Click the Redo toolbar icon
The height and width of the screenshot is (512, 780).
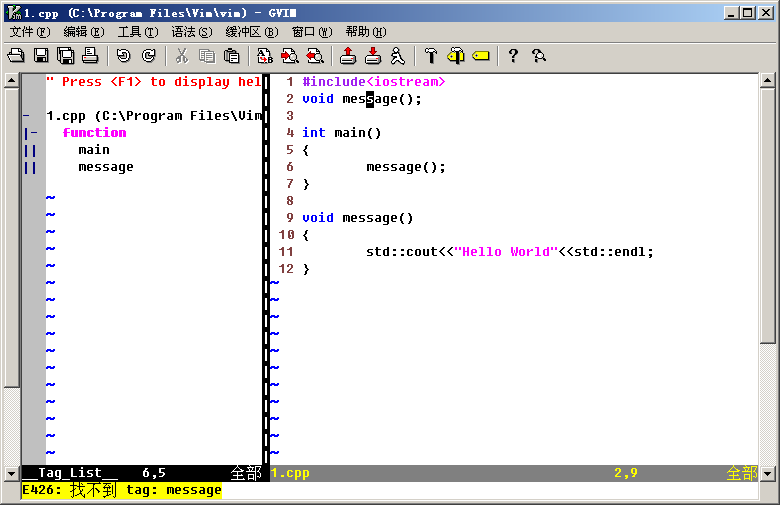148,55
